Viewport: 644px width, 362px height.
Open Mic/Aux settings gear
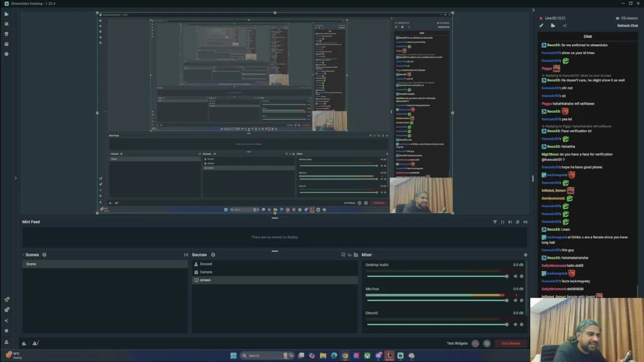pos(521,300)
